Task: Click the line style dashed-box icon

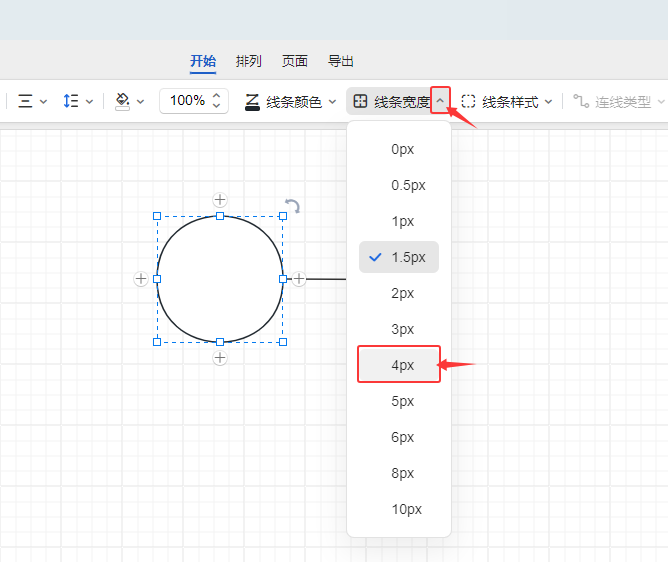Action: coord(468,101)
